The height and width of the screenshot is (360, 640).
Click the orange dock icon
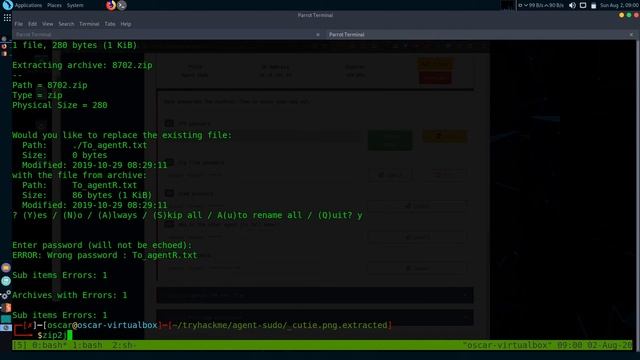[6, 307]
